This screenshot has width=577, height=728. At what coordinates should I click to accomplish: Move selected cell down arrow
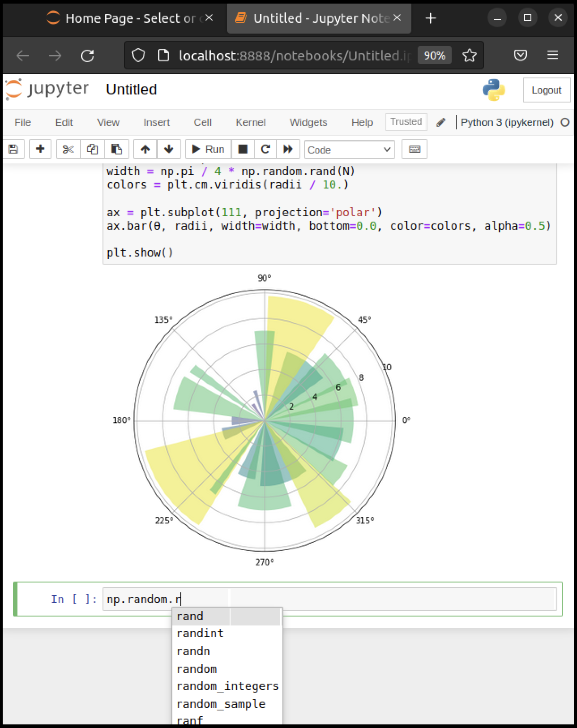tap(169, 149)
